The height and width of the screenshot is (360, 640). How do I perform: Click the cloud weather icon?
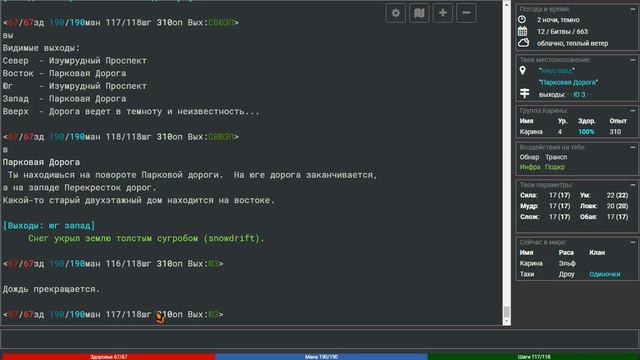pos(524,43)
